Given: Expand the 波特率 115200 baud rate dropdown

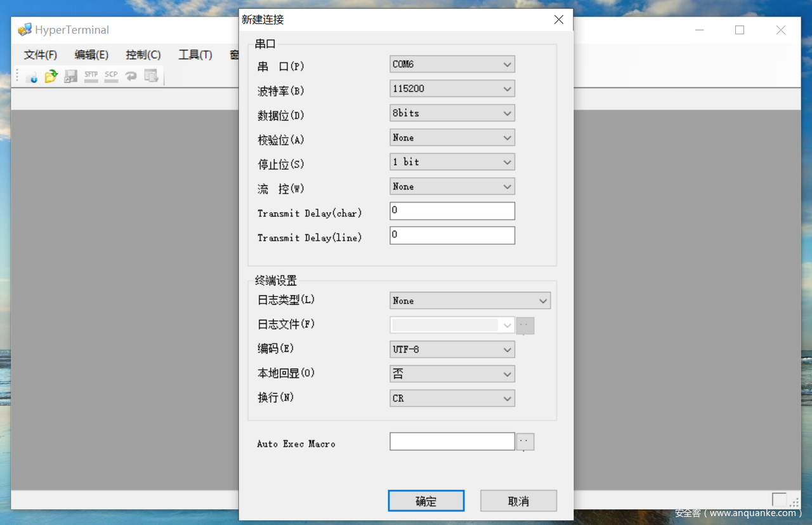Looking at the screenshot, I should pos(452,89).
